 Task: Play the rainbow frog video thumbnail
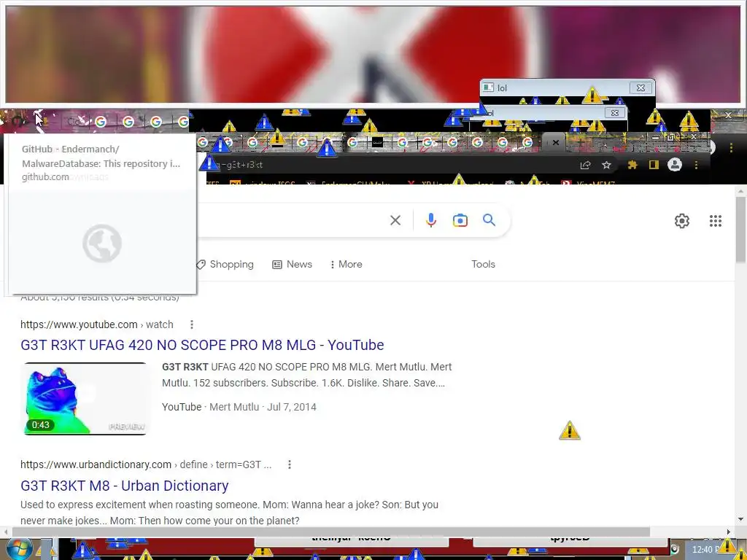point(85,399)
